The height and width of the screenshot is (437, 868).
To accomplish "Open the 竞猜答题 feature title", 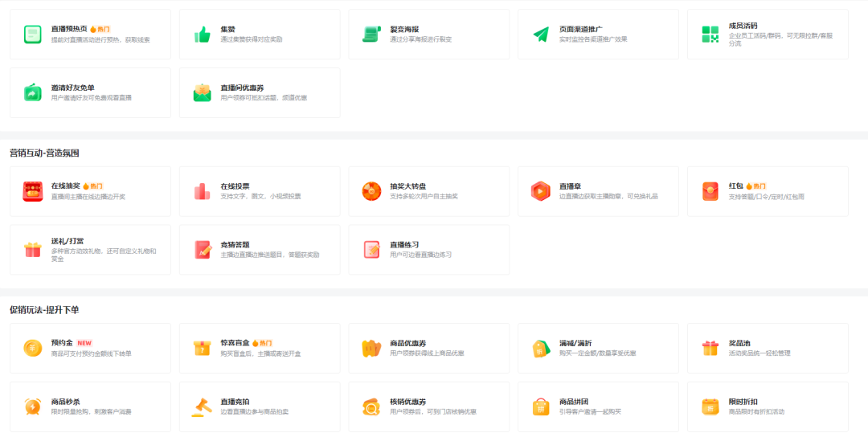I will click(235, 244).
